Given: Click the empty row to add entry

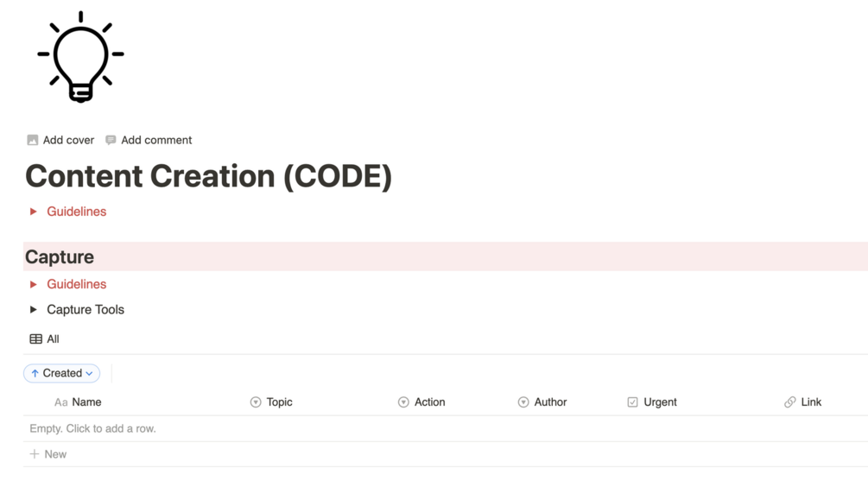Looking at the screenshot, I should (446, 429).
